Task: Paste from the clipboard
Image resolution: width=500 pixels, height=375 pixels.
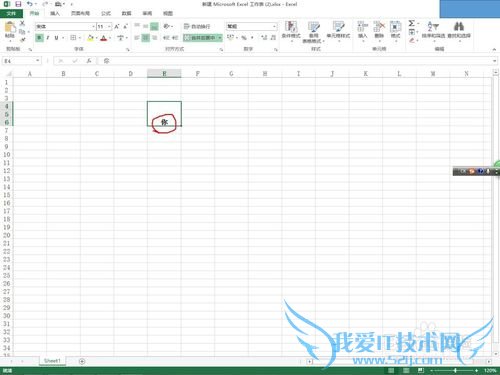Action: (10, 30)
